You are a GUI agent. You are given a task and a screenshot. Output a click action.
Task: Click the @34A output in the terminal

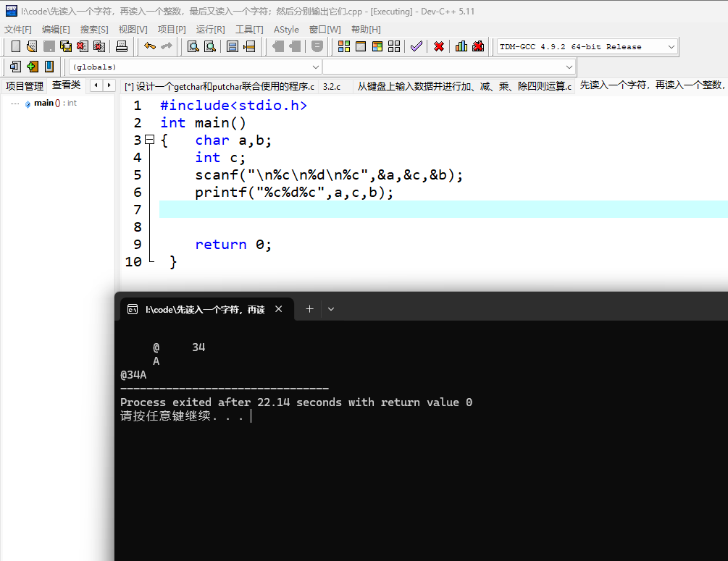click(x=133, y=374)
